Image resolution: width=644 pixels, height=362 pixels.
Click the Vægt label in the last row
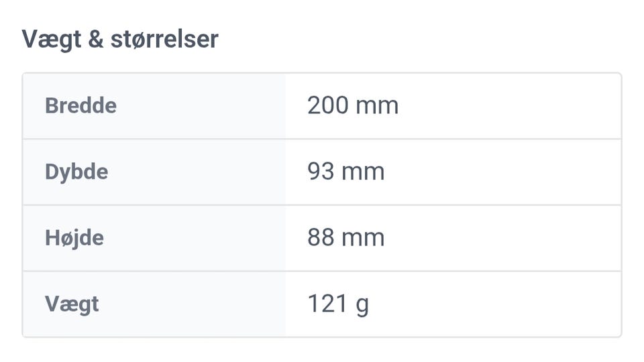click(72, 304)
